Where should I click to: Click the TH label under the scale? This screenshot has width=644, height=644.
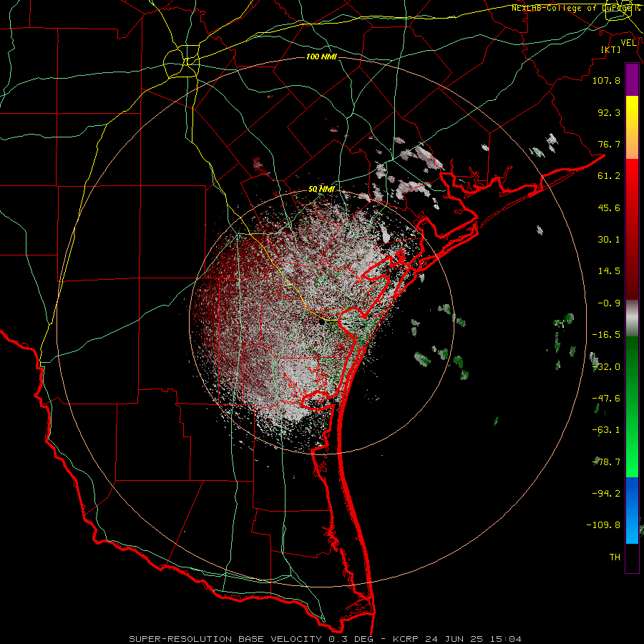615,557
